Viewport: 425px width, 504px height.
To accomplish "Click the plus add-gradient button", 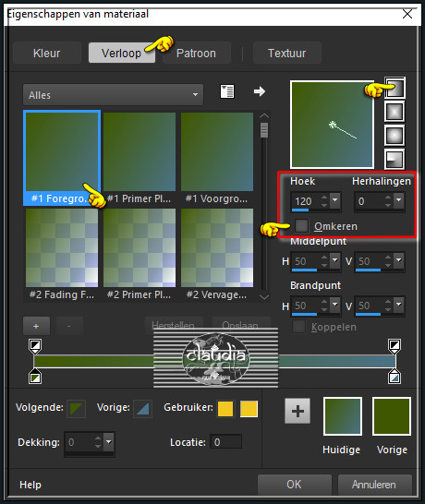I will (36, 326).
